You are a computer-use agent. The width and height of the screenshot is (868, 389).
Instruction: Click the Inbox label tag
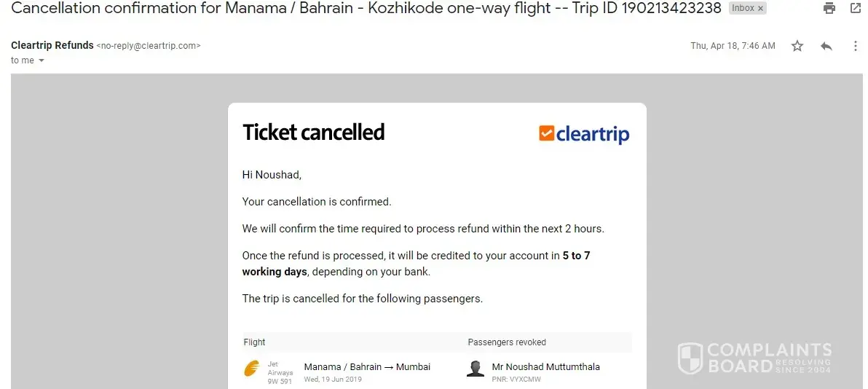pyautogui.click(x=743, y=9)
